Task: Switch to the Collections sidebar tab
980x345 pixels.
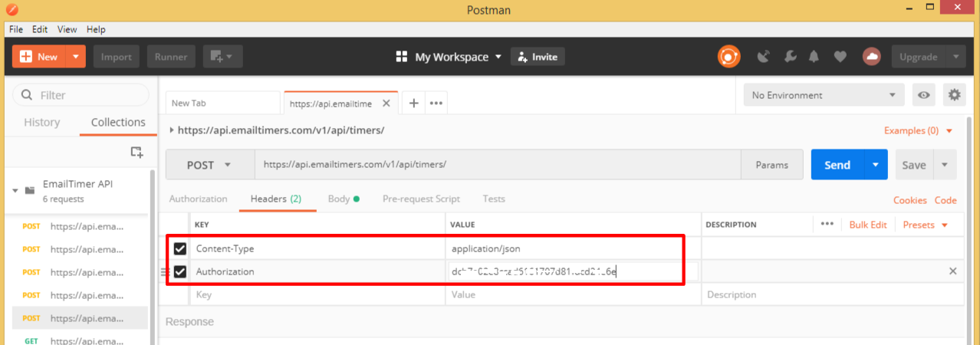Action: 118,123
